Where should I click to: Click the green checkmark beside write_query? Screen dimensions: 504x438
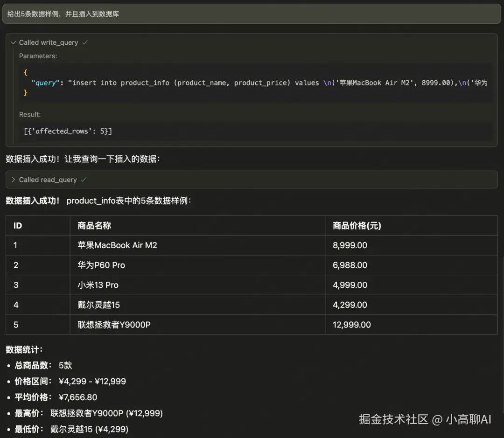click(85, 42)
